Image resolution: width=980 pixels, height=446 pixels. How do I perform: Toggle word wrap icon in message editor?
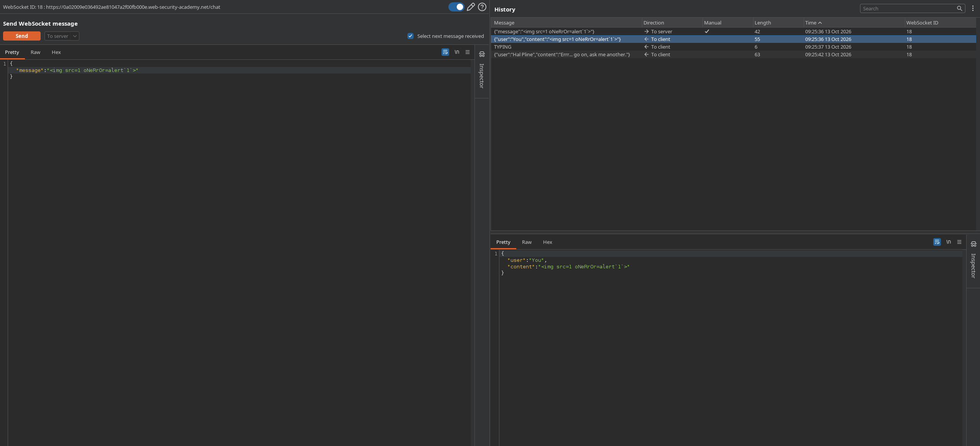pos(445,52)
